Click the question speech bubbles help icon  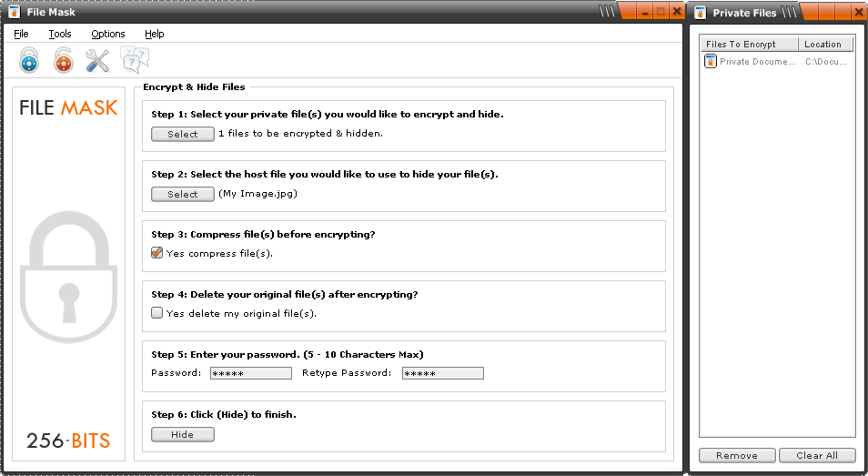pyautogui.click(x=135, y=60)
